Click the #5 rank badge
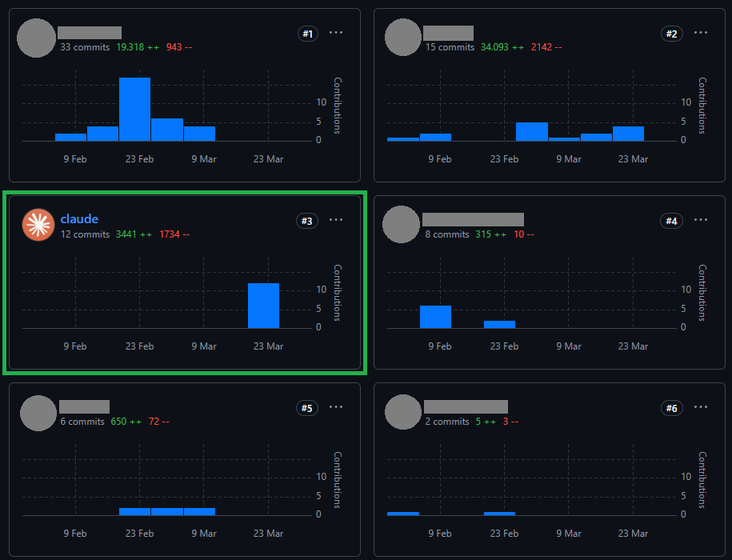The height and width of the screenshot is (560, 732). coord(306,408)
